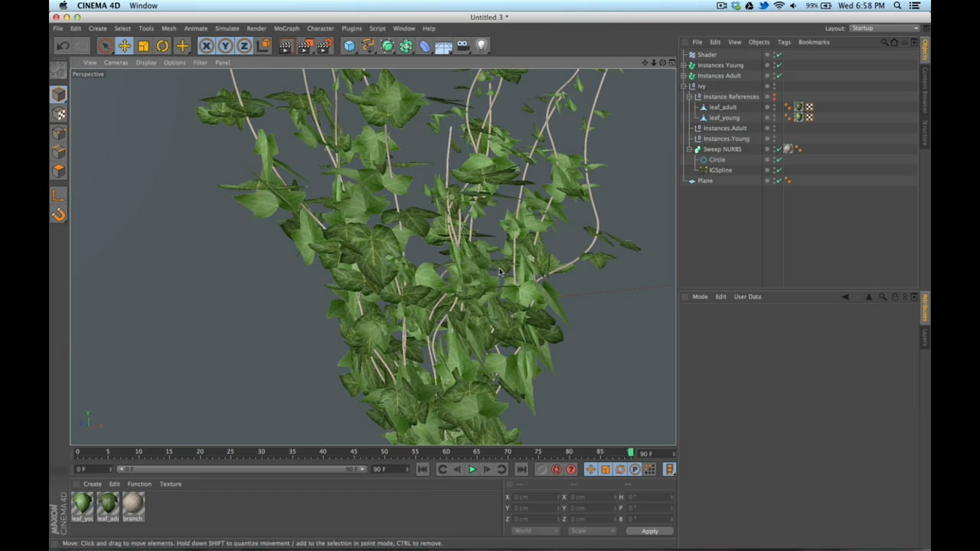Image resolution: width=980 pixels, height=551 pixels.
Task: Open the NURBS generators icon
Action: pyautogui.click(x=387, y=46)
